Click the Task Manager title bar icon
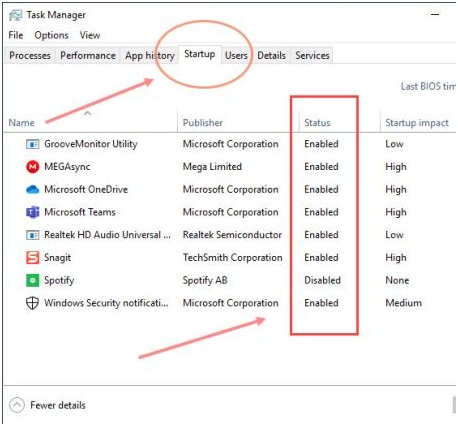 coord(15,15)
